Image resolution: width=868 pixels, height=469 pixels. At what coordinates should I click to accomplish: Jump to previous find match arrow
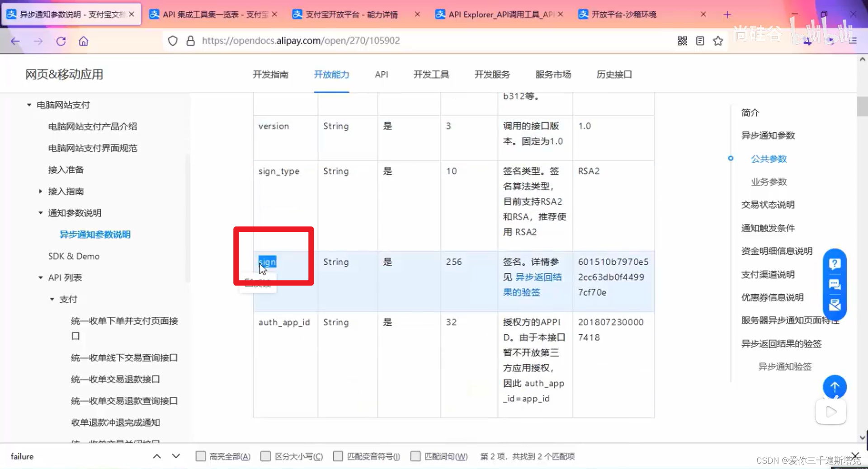[x=157, y=456]
